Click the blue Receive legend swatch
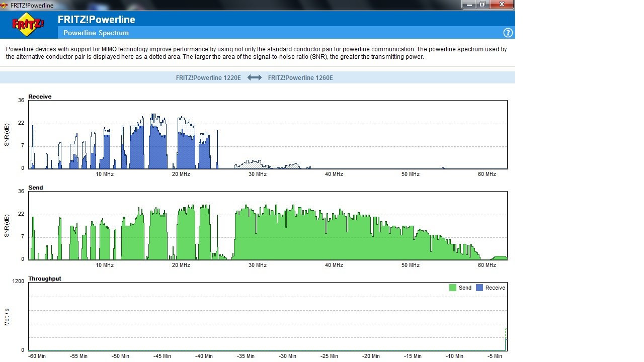The width and height of the screenshot is (644, 362). coord(479,288)
